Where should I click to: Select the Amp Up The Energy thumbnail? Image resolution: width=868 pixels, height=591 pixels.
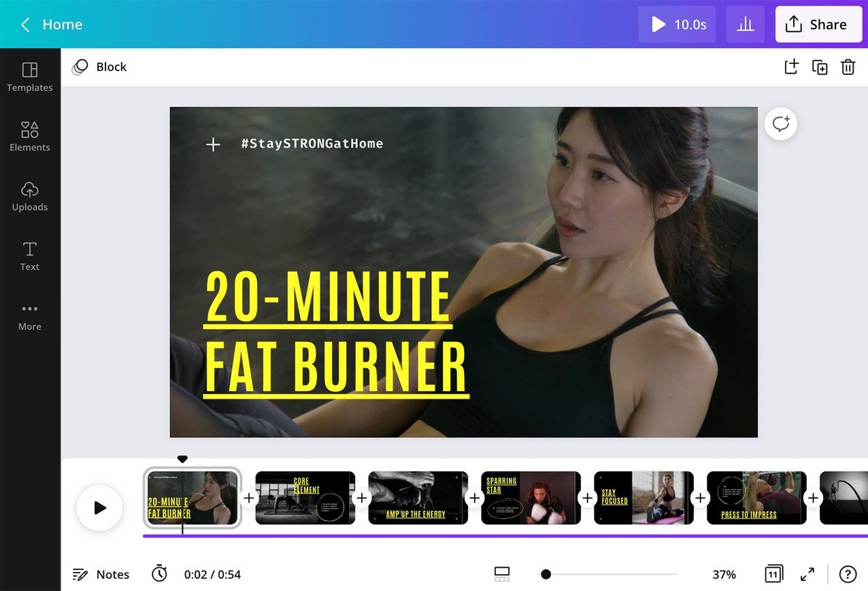[x=418, y=498]
